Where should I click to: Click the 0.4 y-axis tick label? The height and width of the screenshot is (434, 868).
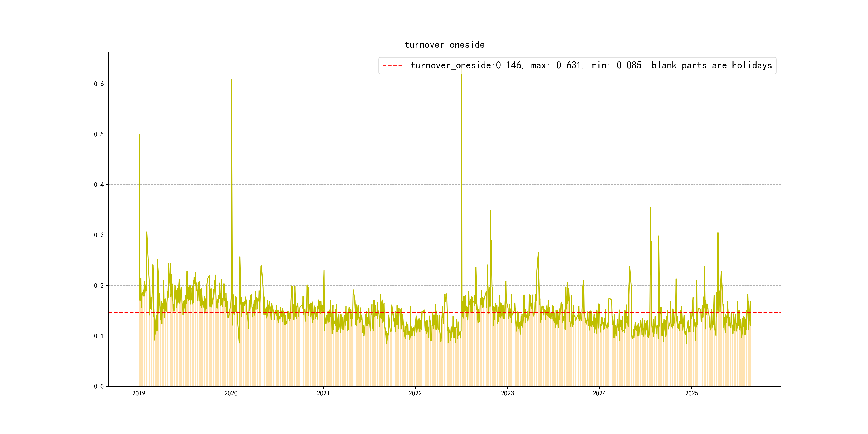[99, 185]
